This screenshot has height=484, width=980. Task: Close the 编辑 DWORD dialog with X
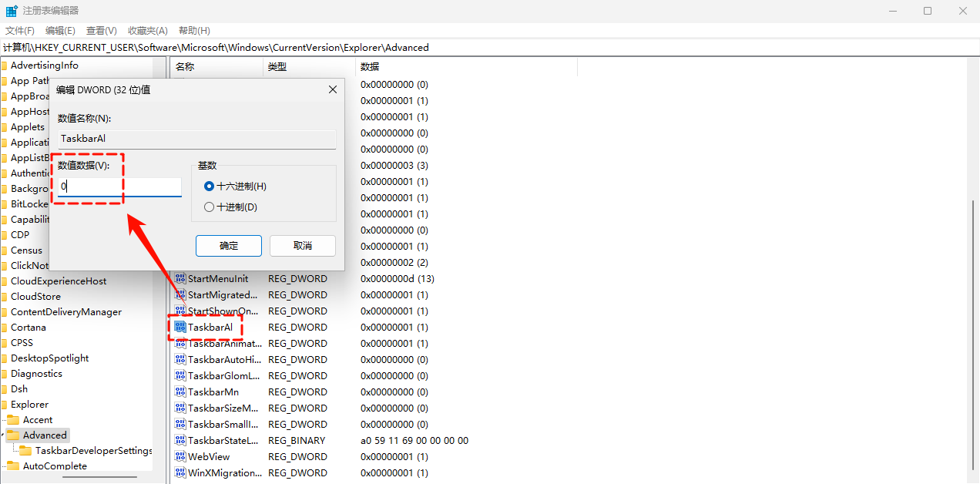pyautogui.click(x=333, y=89)
